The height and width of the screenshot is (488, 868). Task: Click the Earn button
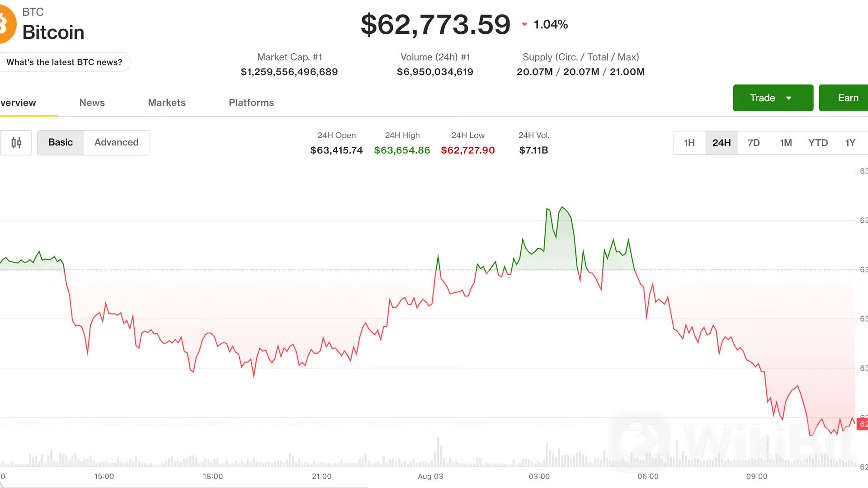point(844,98)
